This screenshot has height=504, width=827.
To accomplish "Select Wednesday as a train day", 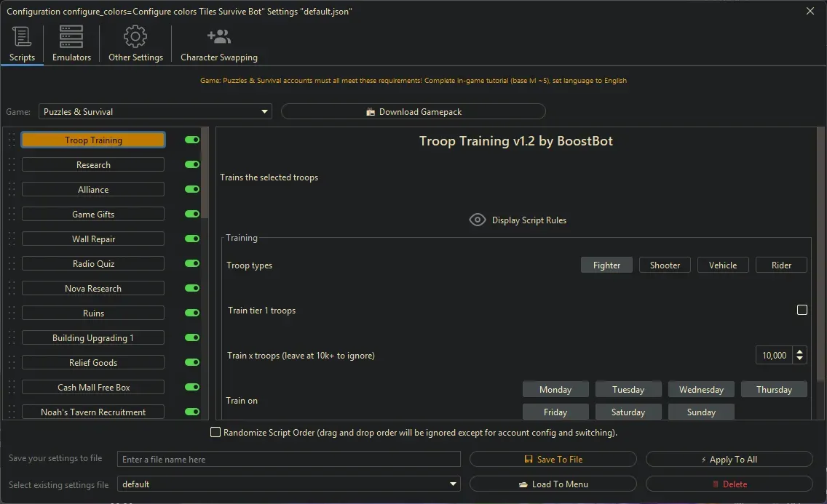I will [x=700, y=388].
